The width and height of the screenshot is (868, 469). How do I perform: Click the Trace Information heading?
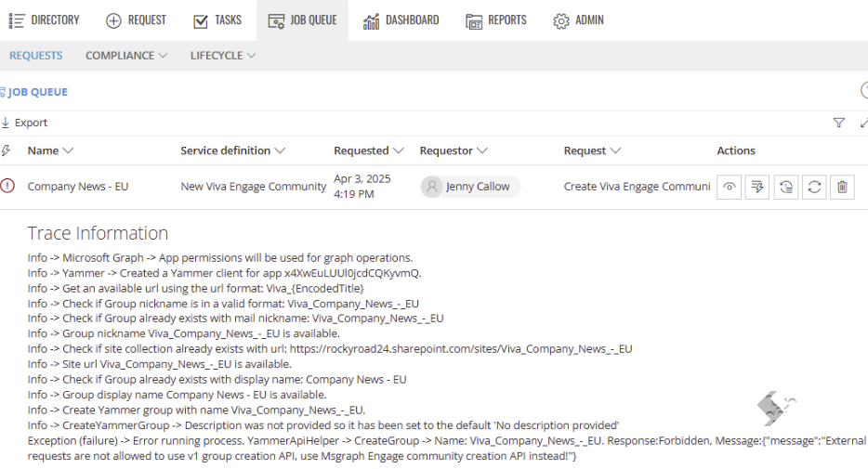98,233
